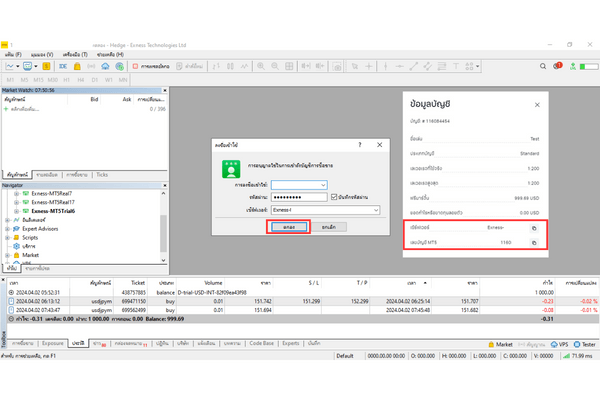This screenshot has height=400, width=600.
Task: Open Market from the bottom toolbox bar
Action: pyautogui.click(x=501, y=343)
